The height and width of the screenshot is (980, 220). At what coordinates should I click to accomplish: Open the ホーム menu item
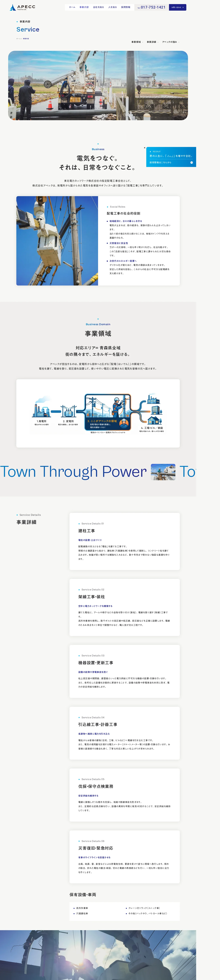[72, 7]
